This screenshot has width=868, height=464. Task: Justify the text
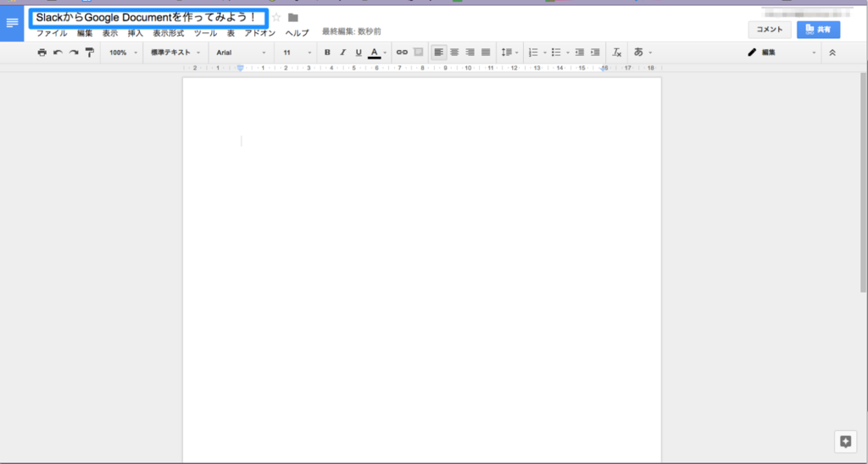point(486,53)
